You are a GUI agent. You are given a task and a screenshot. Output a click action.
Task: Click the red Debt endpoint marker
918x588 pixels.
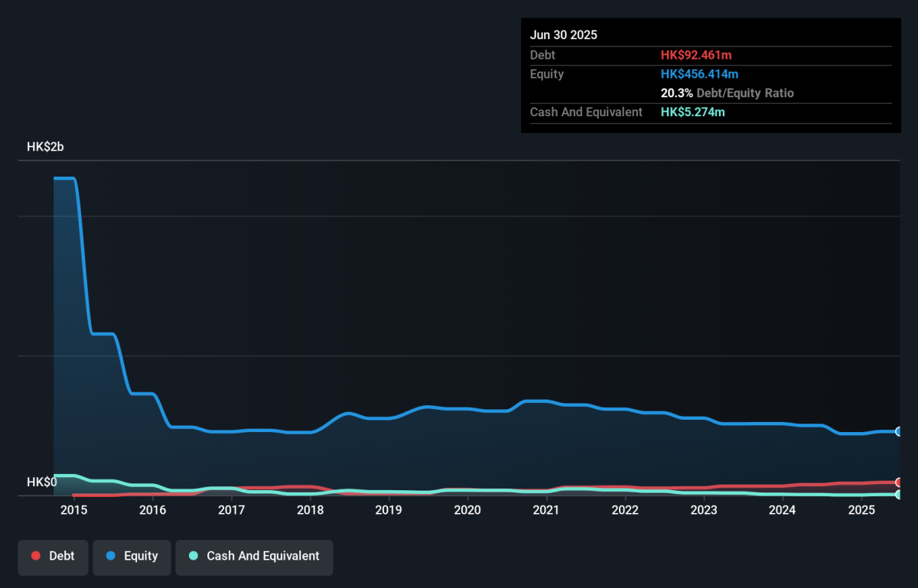coord(899,482)
